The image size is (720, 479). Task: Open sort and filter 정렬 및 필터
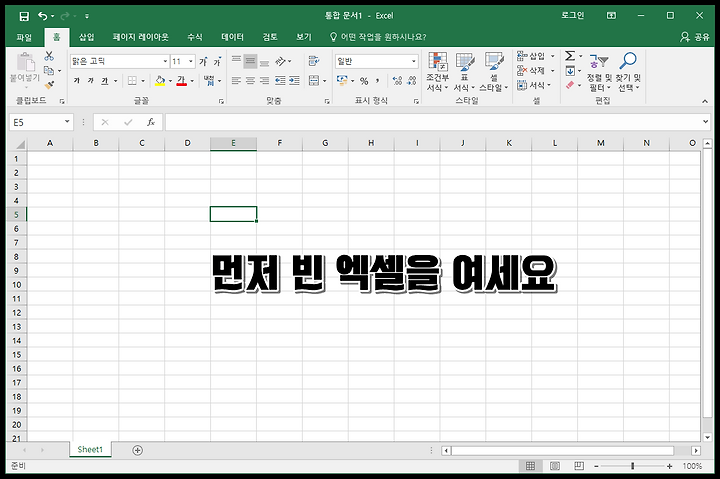600,72
